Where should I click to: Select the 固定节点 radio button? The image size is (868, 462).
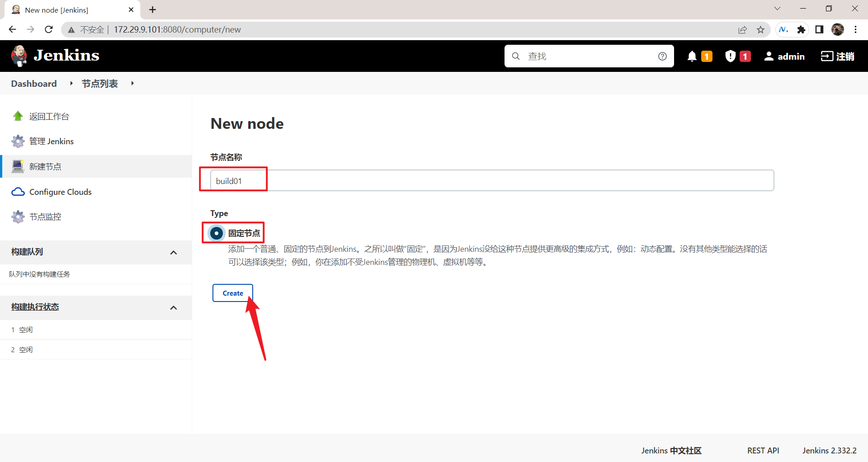[x=217, y=233]
